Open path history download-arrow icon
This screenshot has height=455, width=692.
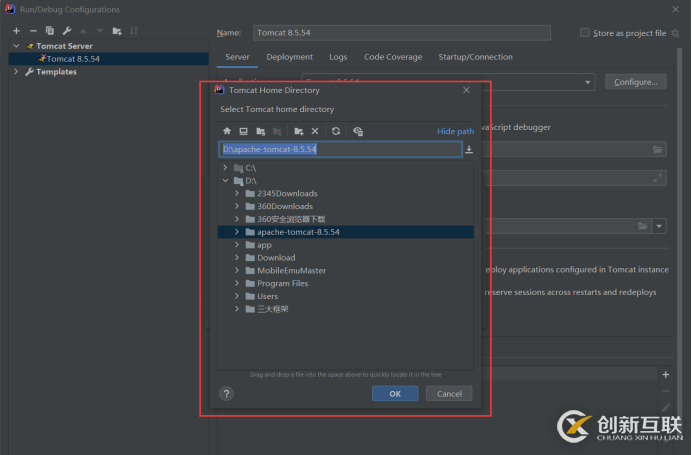tap(469, 150)
